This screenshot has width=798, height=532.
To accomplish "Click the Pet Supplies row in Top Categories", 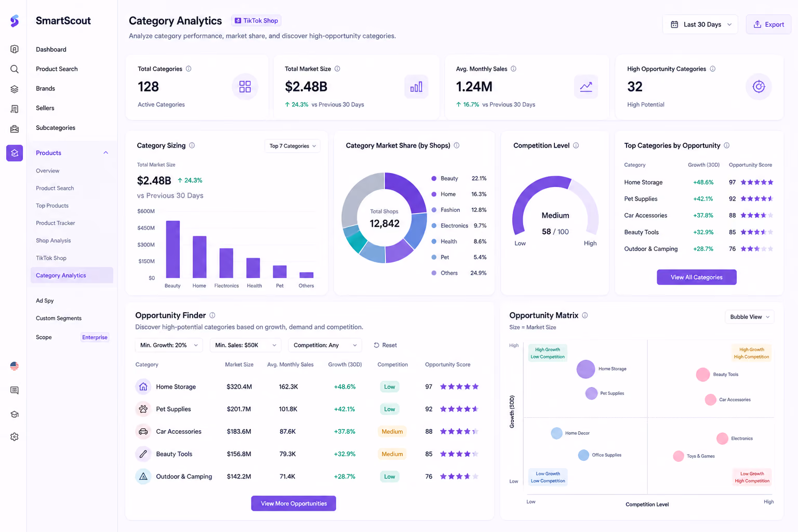I will [699, 199].
